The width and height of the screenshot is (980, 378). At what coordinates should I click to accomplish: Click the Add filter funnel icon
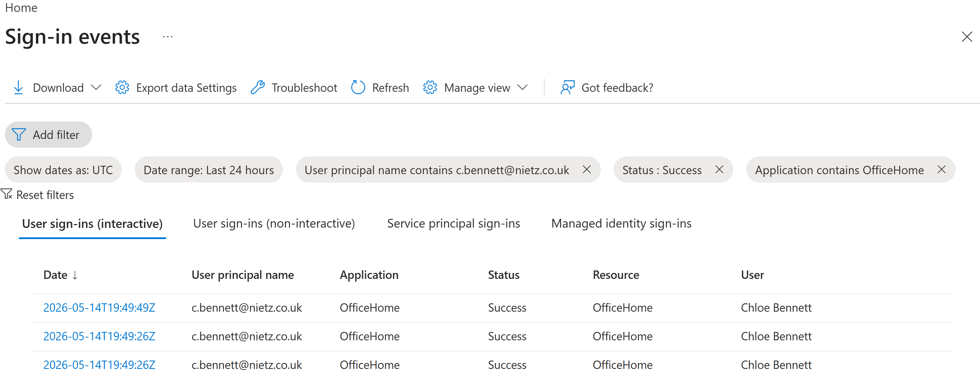tap(18, 134)
